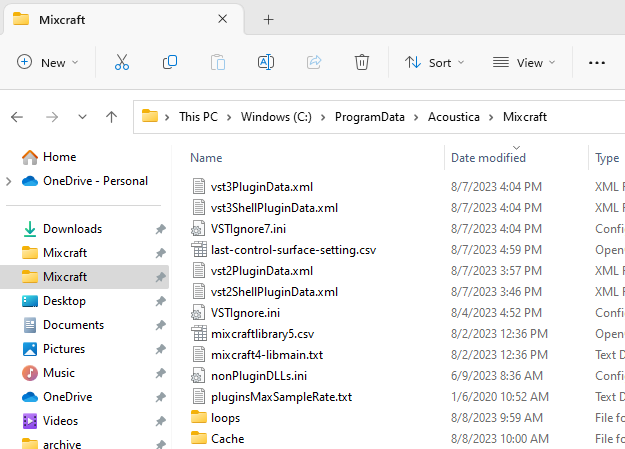Screen dimensions: 625x449
Task: Click Mixcraft breadcrumb in address bar
Action: click(x=525, y=117)
